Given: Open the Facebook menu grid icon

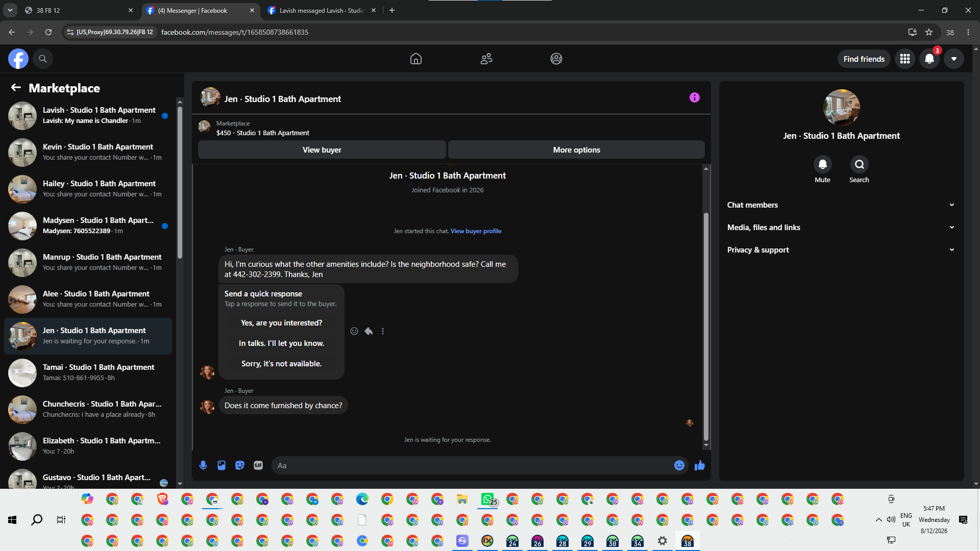Looking at the screenshot, I should [x=905, y=59].
